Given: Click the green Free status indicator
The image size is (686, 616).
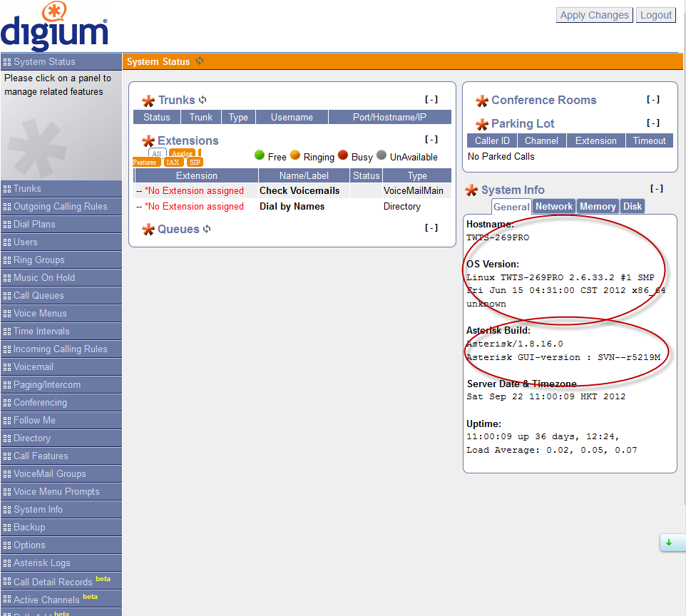Looking at the screenshot, I should 260,155.
